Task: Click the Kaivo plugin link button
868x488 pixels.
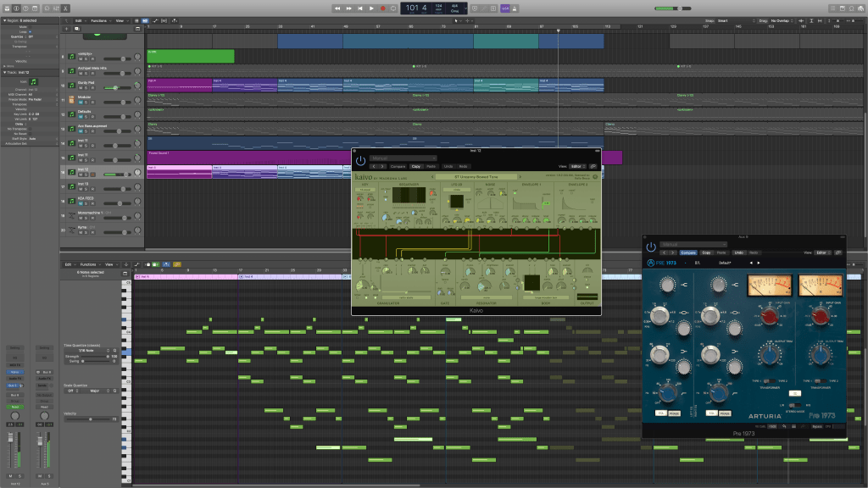Action: click(x=593, y=166)
